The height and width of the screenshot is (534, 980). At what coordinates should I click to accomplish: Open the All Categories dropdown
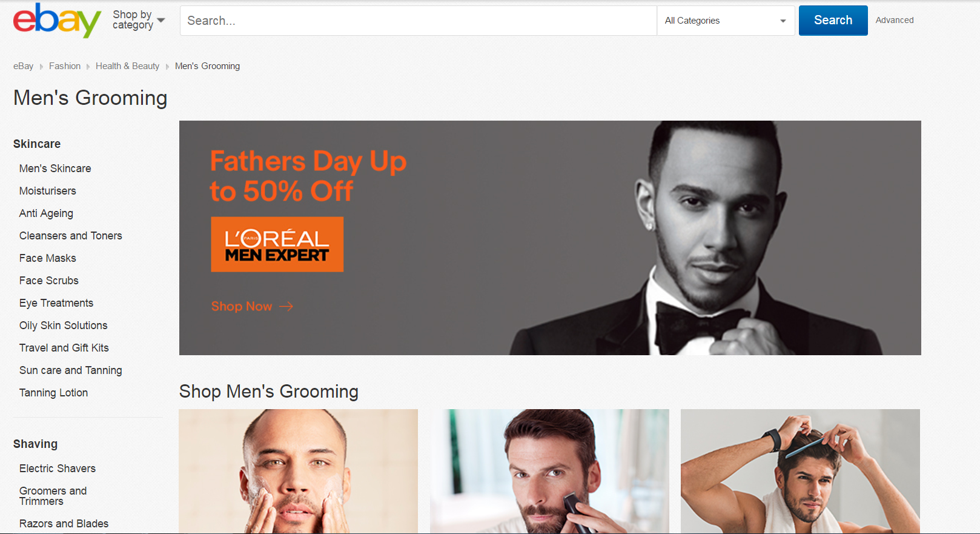pos(726,21)
